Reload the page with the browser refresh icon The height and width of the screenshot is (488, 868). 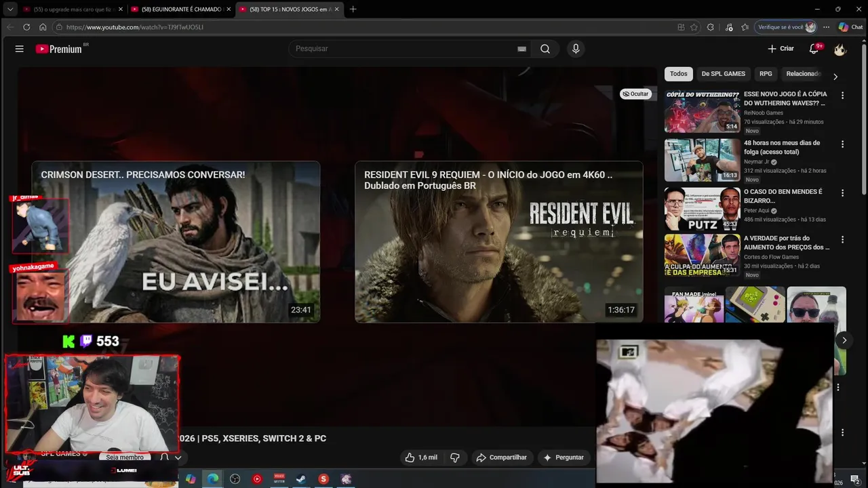(x=26, y=27)
